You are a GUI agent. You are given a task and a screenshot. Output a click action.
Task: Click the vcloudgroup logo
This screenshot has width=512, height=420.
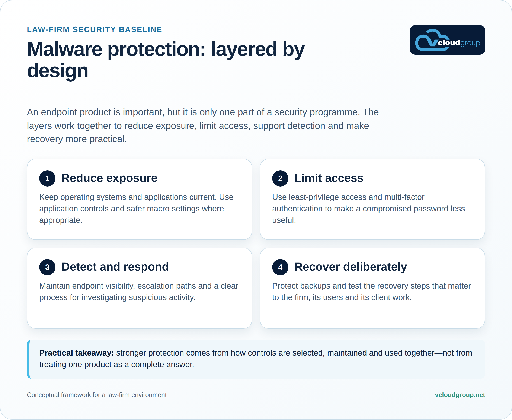click(447, 40)
